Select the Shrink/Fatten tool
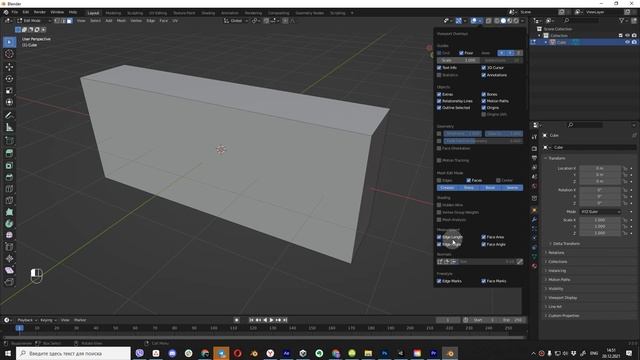This screenshot has height=360, width=640. [9, 258]
